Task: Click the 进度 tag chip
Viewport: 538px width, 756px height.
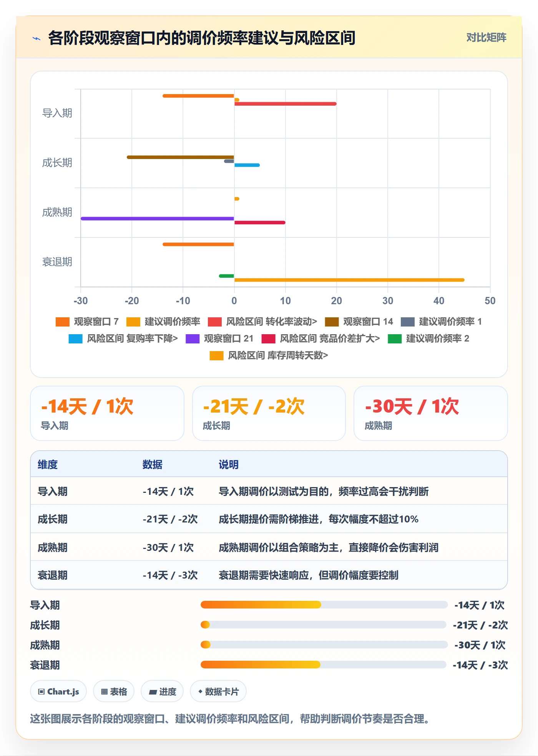Action: [x=162, y=691]
